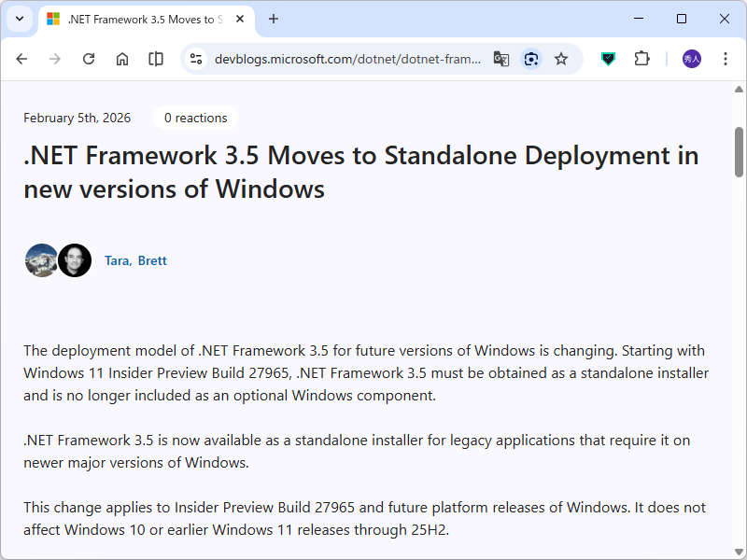Open author Brett's profile link

[152, 260]
